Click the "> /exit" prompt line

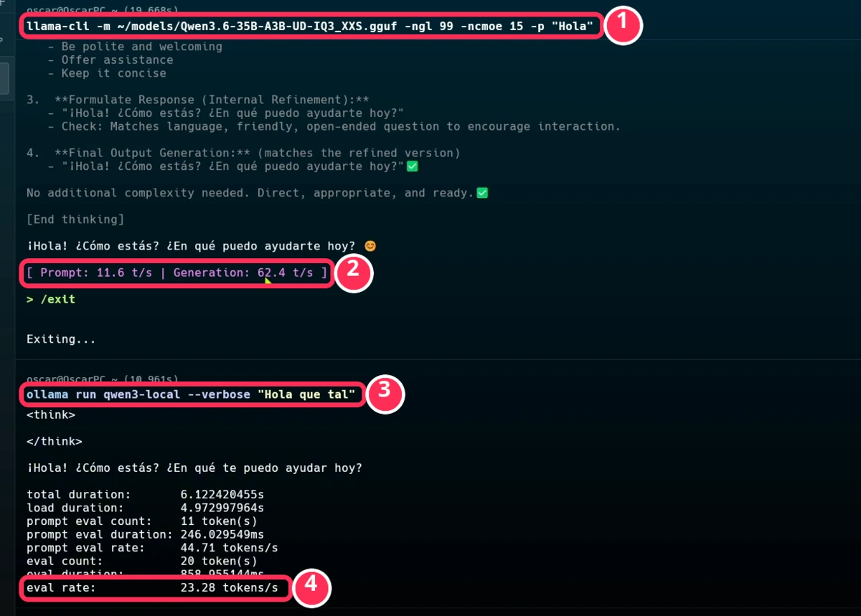pos(51,299)
